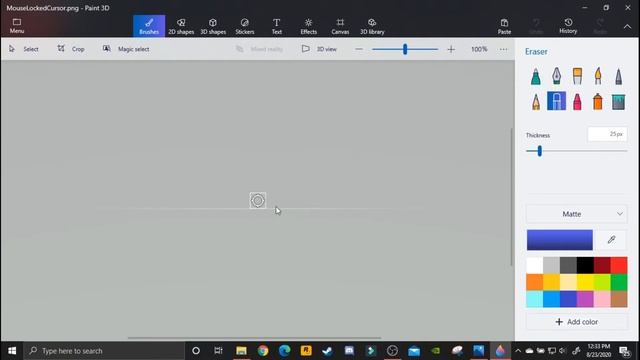Click the current blue color swatch
The height and width of the screenshot is (360, 640).
point(559,240)
